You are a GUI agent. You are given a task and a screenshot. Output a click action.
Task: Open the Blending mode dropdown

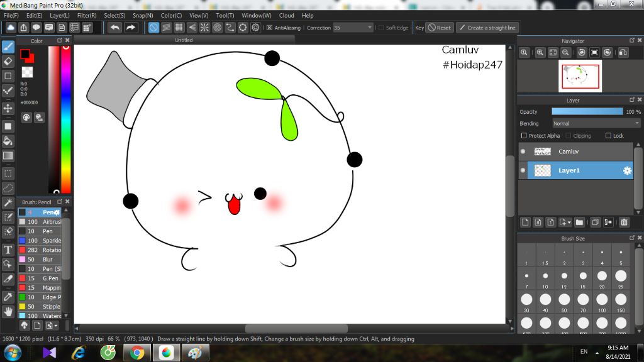point(596,124)
